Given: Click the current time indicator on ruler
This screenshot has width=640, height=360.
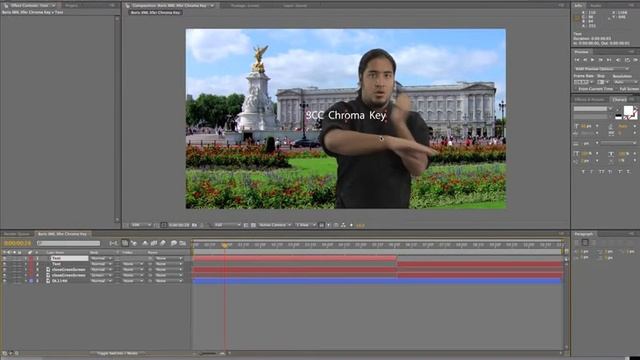Looking at the screenshot, I should point(225,245).
